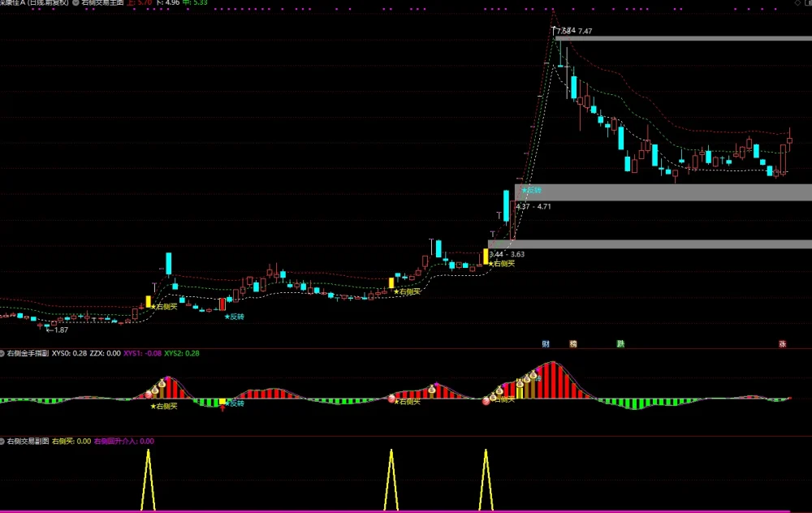Click the 1.87 low price label
Image resolution: width=812 pixels, height=513 pixels.
(57, 330)
